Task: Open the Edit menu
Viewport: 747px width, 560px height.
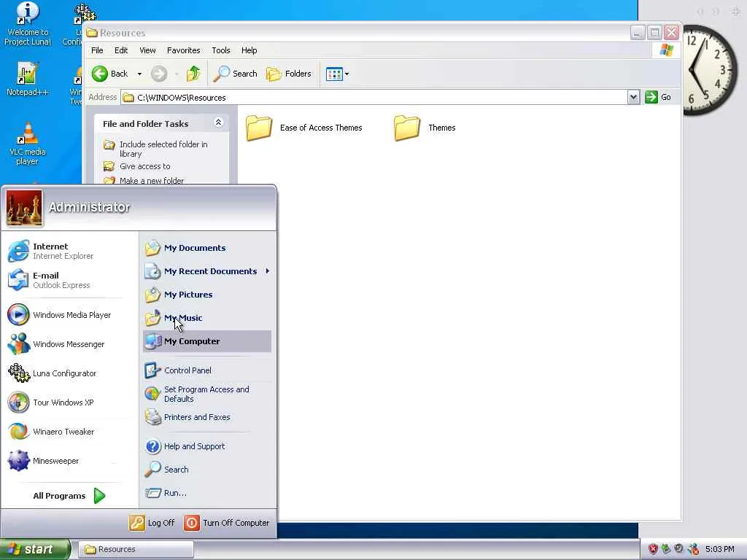Action: pos(121,50)
